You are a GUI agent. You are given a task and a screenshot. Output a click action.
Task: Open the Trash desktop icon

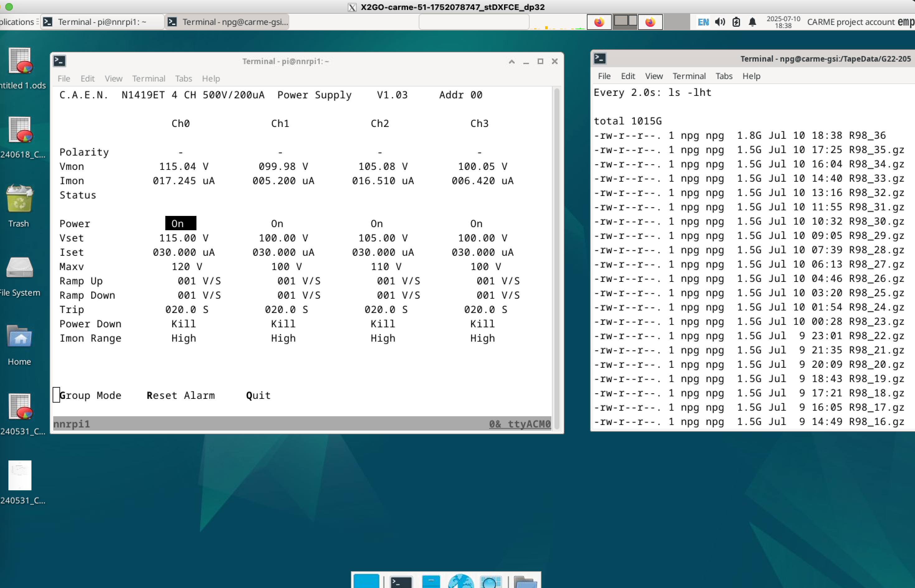coord(19,199)
